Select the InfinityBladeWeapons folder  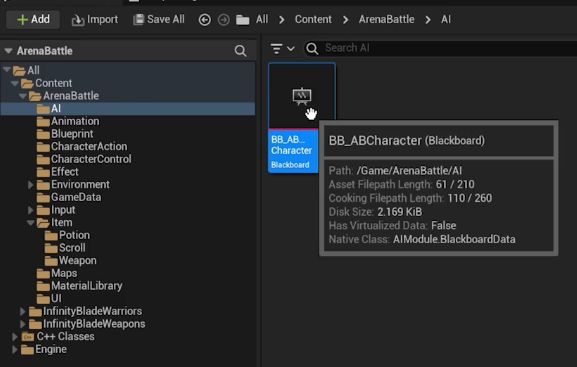pos(87,324)
